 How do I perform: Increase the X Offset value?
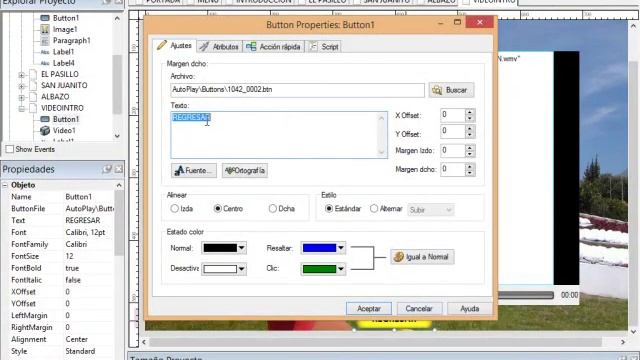pos(470,112)
